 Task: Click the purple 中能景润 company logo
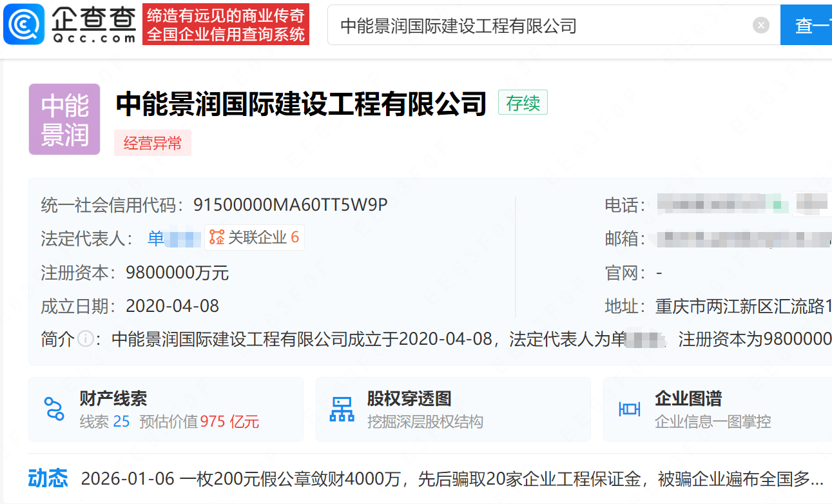64,119
